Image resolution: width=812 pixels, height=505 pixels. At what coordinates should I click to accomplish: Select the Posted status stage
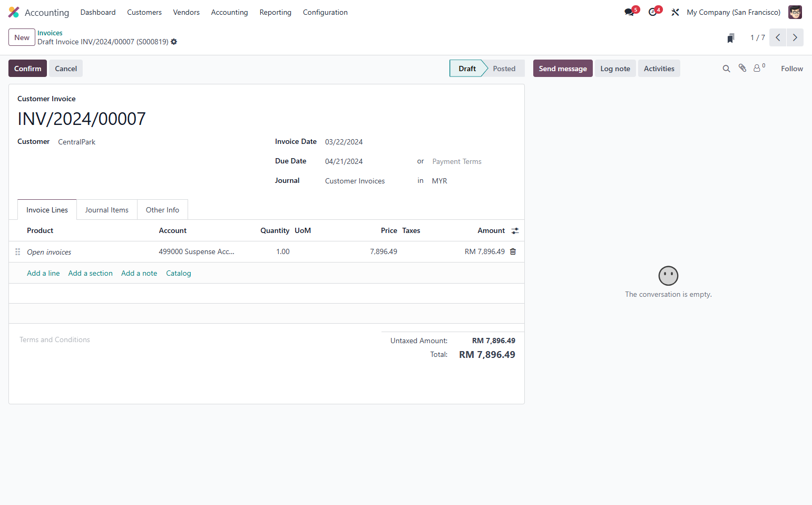point(504,69)
